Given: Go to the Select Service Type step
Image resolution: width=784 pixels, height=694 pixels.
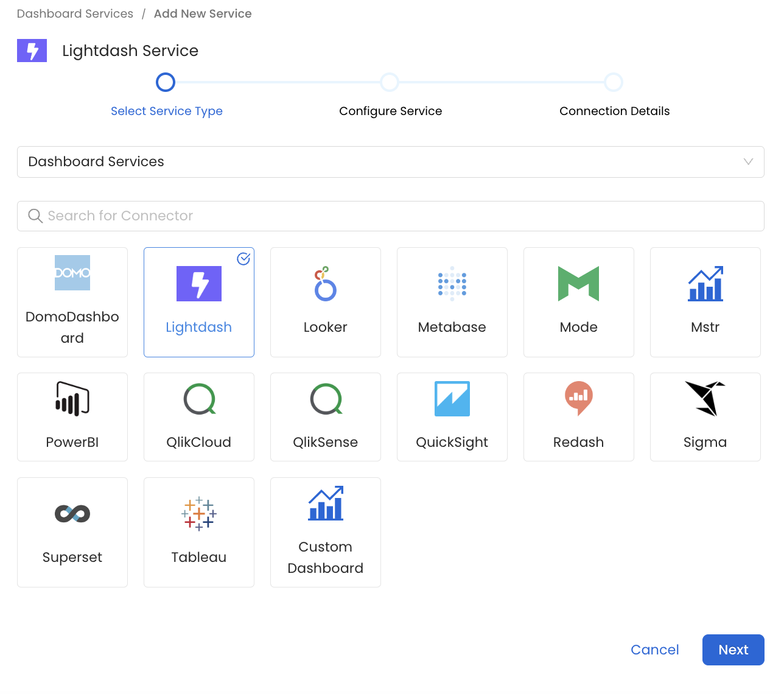Looking at the screenshot, I should coord(166,82).
